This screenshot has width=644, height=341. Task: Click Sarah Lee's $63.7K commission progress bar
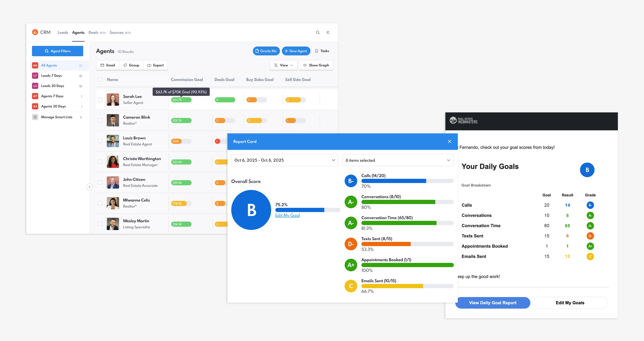click(x=181, y=100)
